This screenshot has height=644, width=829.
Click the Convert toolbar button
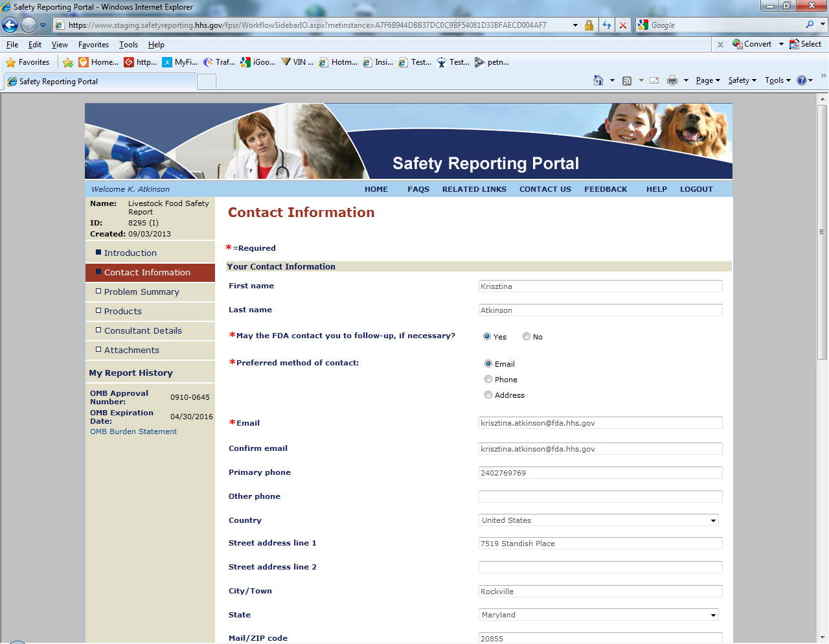(752, 44)
